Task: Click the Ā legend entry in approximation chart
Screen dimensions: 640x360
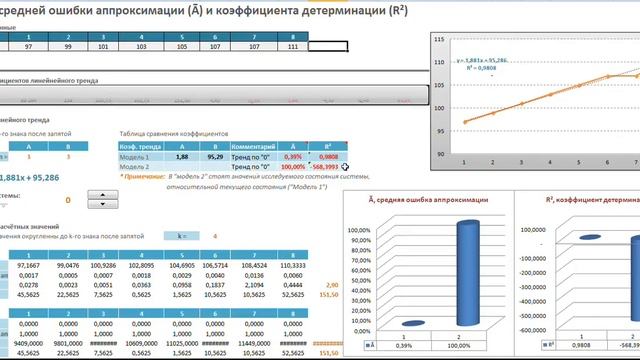Action: (370, 345)
